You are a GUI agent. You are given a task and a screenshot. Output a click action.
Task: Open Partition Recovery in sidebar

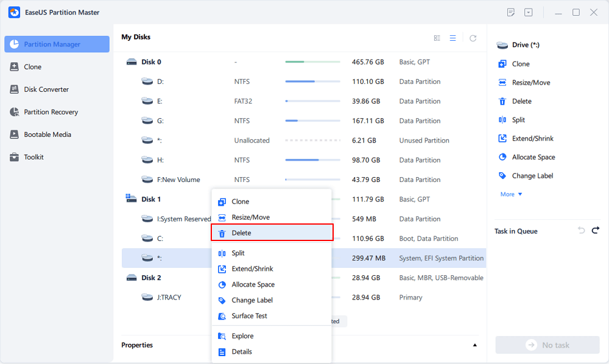pyautogui.click(x=51, y=112)
